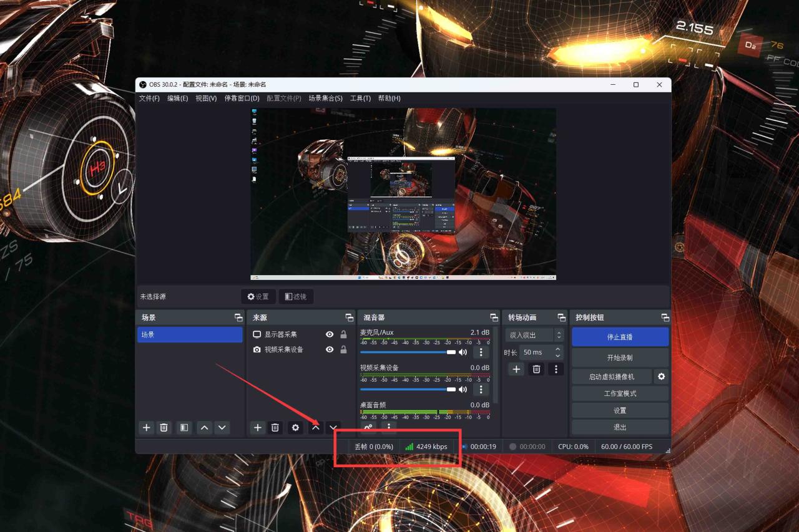Click 开始录制 to start recording
This screenshot has height=532, width=799.
[x=620, y=358]
